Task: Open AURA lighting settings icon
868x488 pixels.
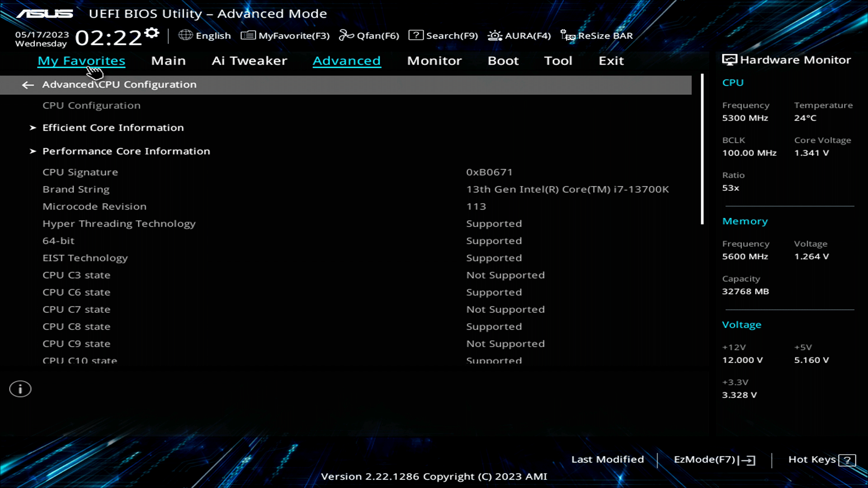Action: pyautogui.click(x=494, y=35)
